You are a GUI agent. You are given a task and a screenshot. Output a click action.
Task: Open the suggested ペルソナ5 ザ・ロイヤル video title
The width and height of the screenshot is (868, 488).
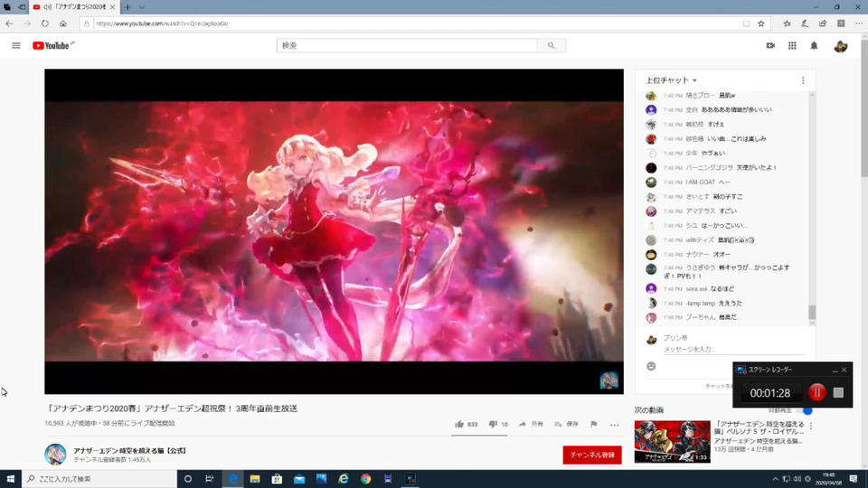coord(759,427)
